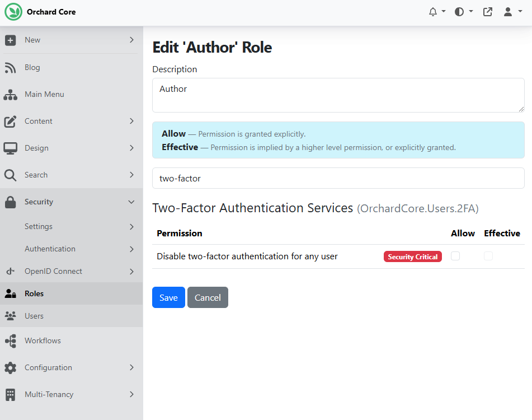The image size is (532, 420).
Task: Cancel editing the Author role
Action: point(208,297)
